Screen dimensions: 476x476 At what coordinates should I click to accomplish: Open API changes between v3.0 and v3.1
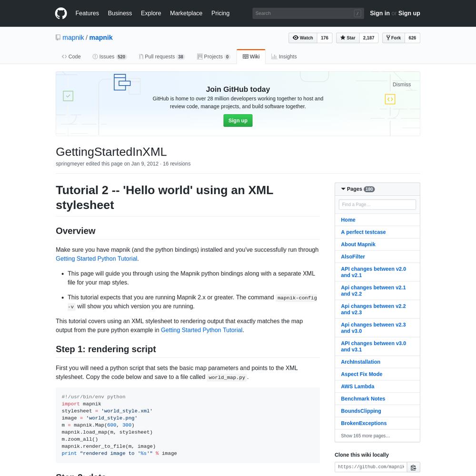[373, 347]
